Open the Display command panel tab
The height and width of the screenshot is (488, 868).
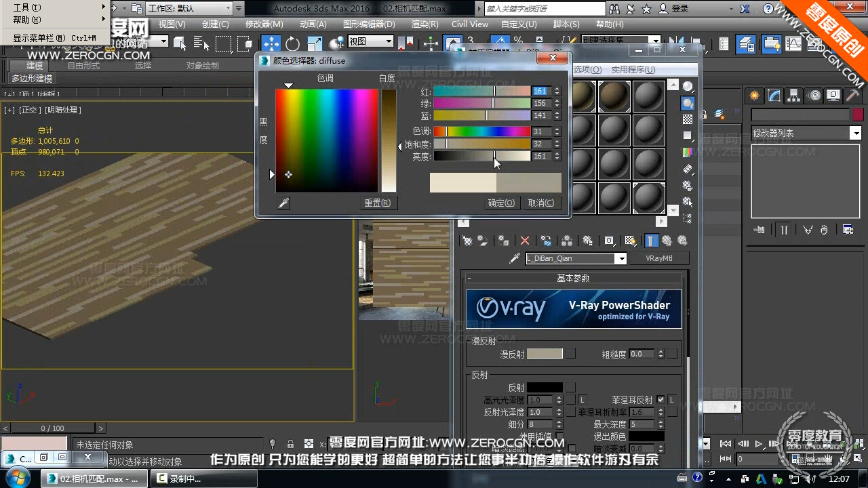[833, 96]
